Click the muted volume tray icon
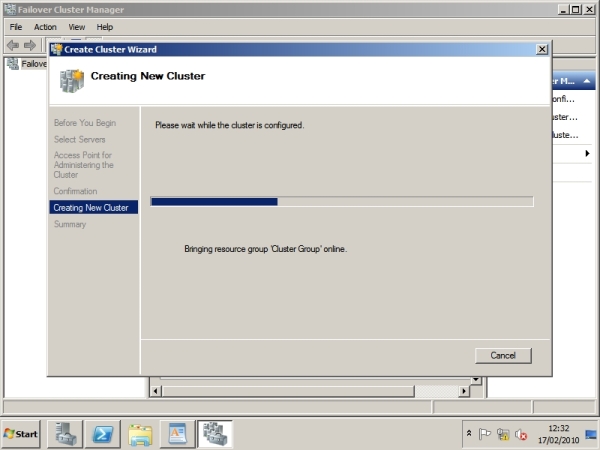 click(521, 434)
